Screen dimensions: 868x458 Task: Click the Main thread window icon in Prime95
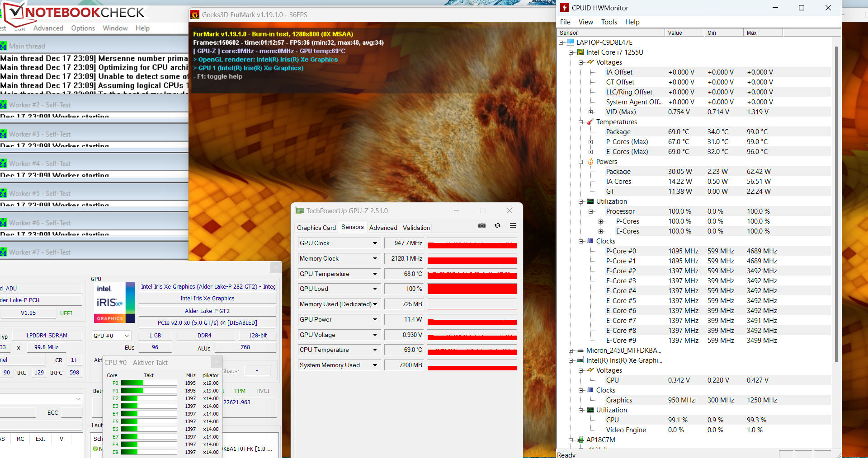[4, 46]
